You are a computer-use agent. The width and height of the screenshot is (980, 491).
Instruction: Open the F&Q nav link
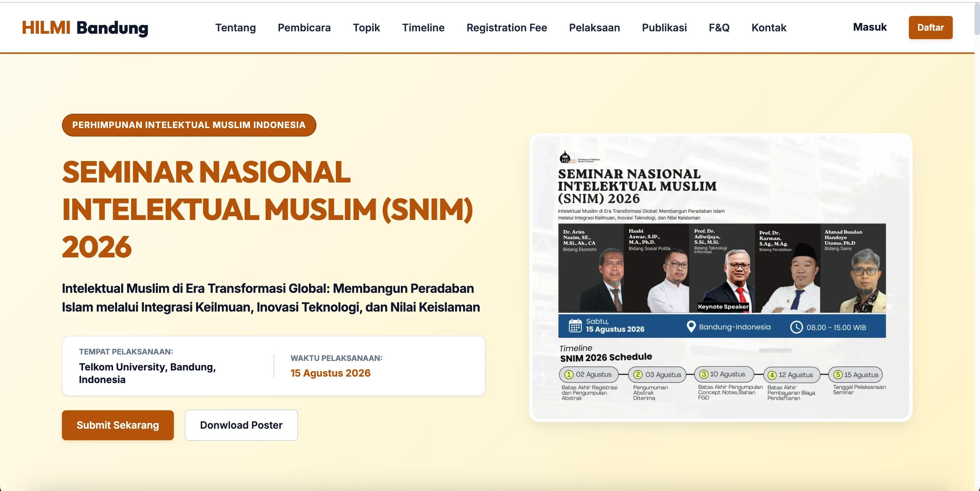tap(719, 28)
